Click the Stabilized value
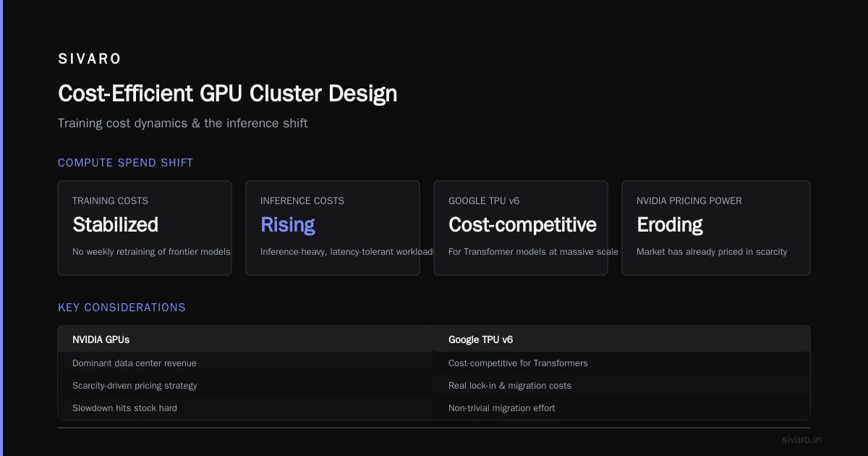This screenshot has height=456, width=868. coord(115,224)
